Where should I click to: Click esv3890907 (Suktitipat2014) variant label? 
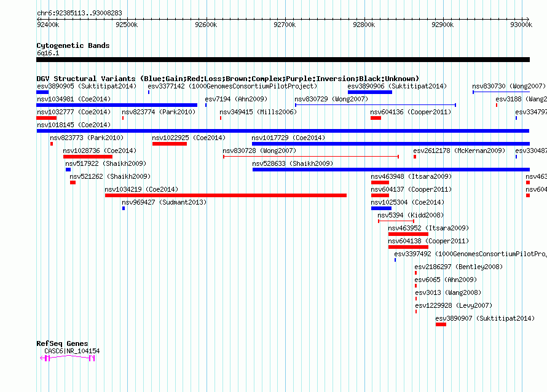pyautogui.click(x=485, y=318)
